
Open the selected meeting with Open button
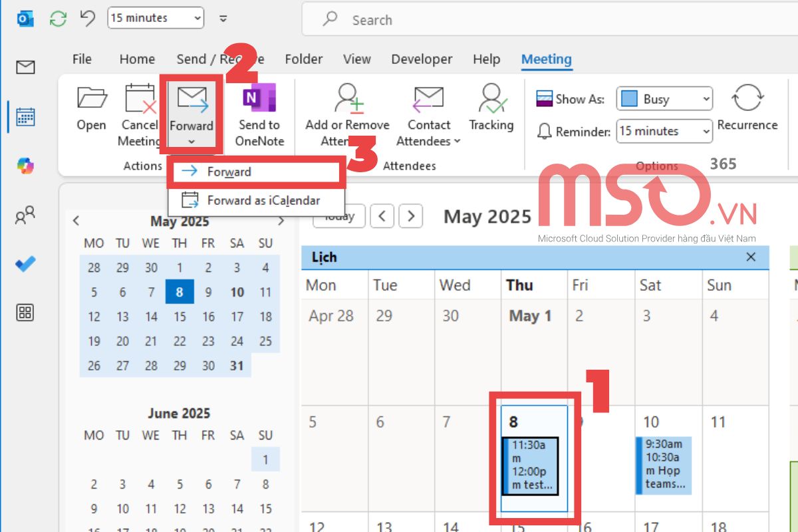pos(92,108)
